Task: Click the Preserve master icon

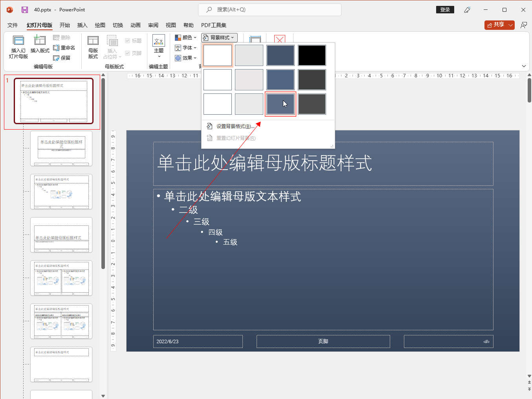Action: coord(56,58)
